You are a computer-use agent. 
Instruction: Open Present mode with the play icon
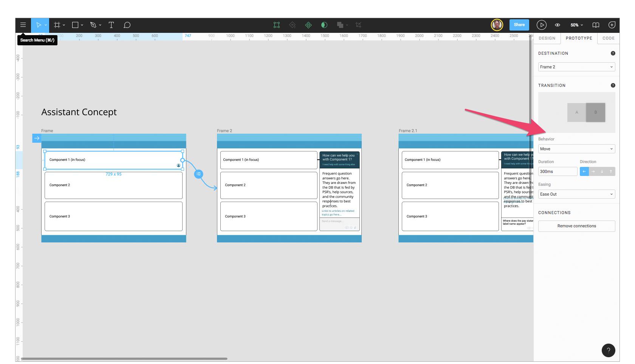pos(542,25)
